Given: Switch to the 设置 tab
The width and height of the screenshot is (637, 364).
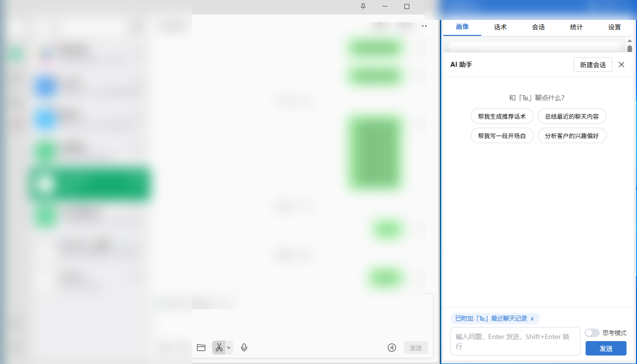Looking at the screenshot, I should click(x=615, y=27).
